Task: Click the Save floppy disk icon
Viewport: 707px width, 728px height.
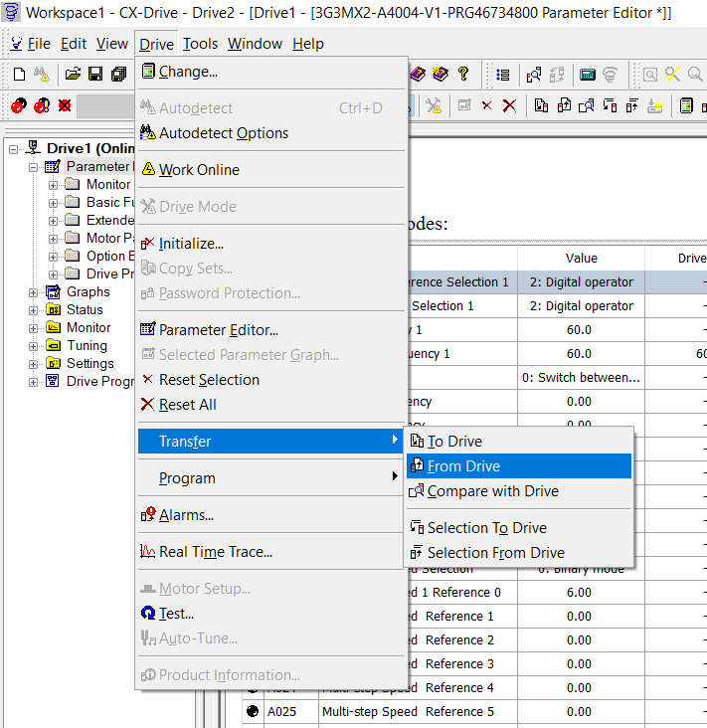Action: click(95, 75)
